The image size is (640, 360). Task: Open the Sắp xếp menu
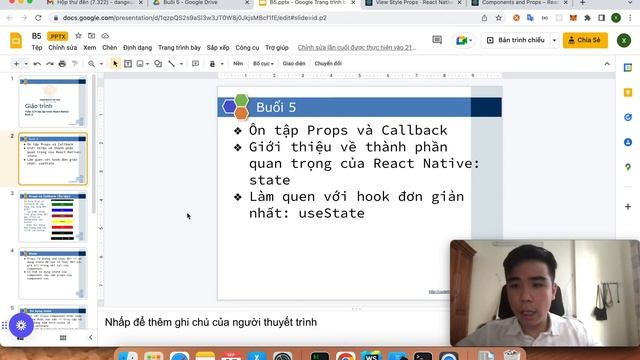point(218,48)
